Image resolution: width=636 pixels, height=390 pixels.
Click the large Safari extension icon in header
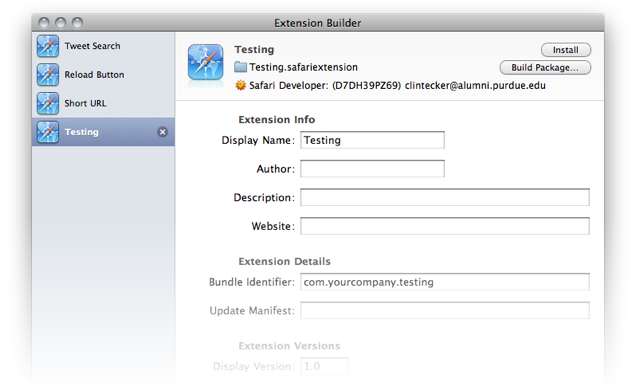[206, 62]
